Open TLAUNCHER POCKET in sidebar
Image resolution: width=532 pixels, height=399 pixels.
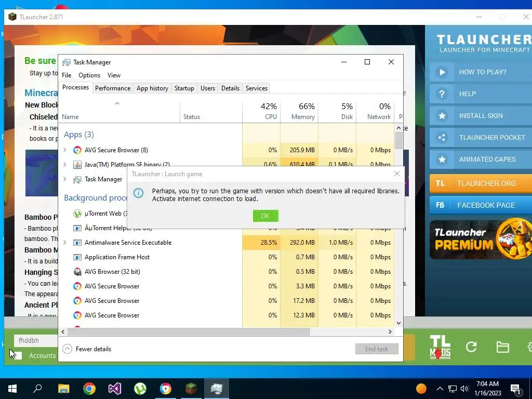point(481,137)
